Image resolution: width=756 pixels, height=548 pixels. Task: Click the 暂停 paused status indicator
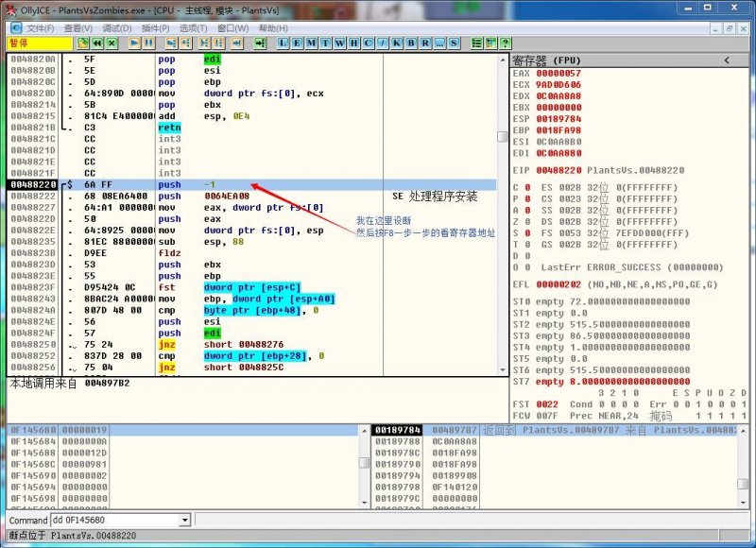(x=40, y=43)
